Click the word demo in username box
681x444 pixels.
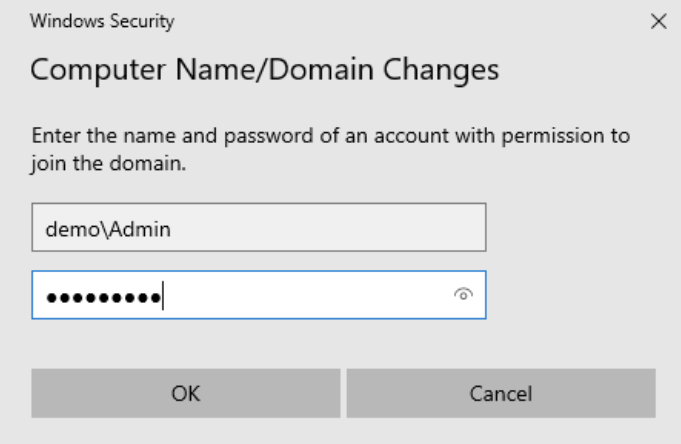point(73,229)
